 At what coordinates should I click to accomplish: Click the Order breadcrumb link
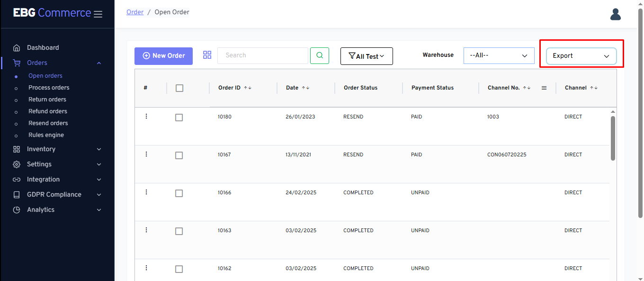coord(135,12)
